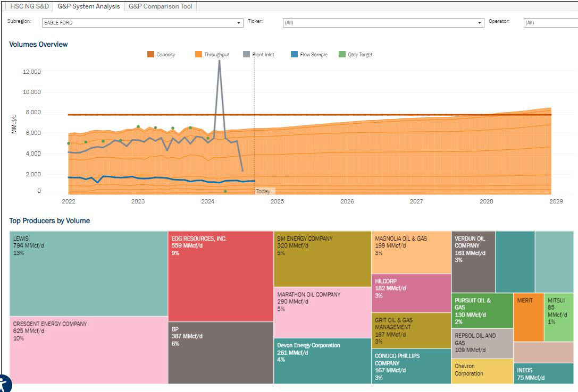Click the 2022 x-axis label

68,201
